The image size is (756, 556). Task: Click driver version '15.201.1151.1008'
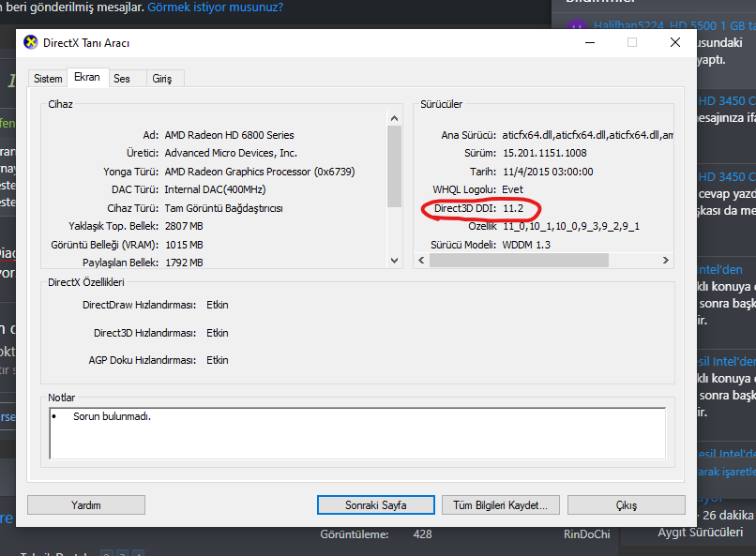click(x=545, y=153)
